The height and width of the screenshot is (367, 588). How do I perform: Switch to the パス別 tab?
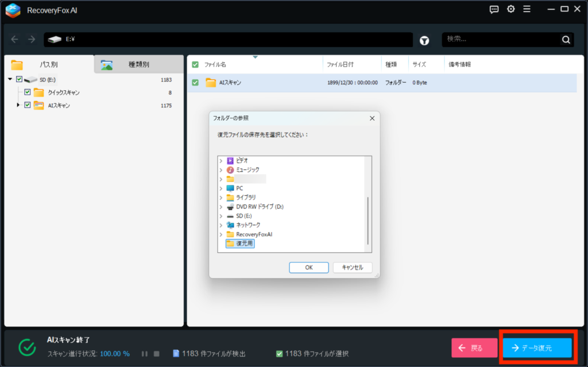click(49, 64)
